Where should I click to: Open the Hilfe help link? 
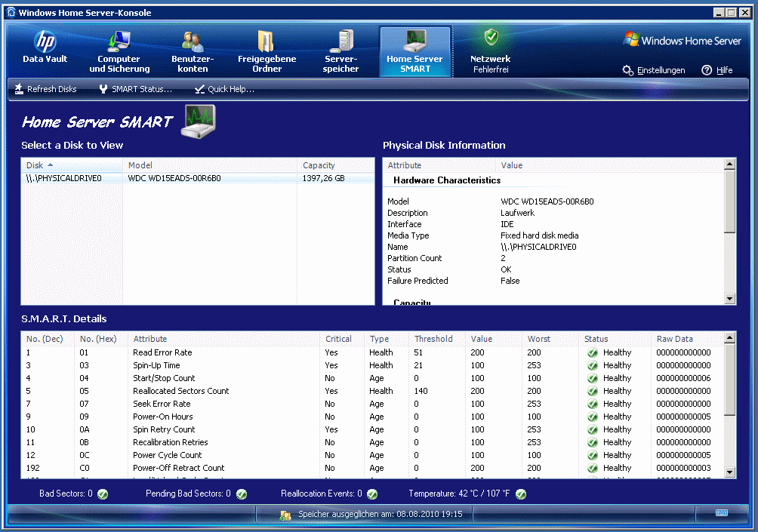click(x=717, y=70)
